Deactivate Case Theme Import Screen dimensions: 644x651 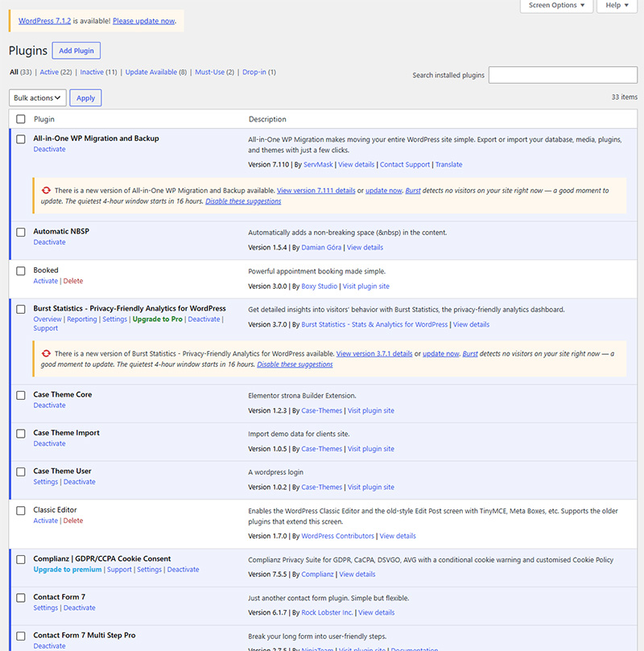49,443
